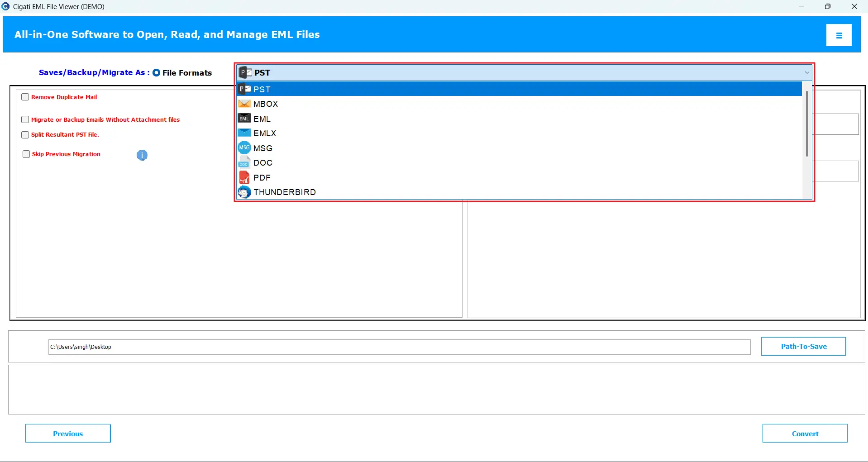868x462 pixels.
Task: Click the MBOX envelope icon in list
Action: [244, 104]
